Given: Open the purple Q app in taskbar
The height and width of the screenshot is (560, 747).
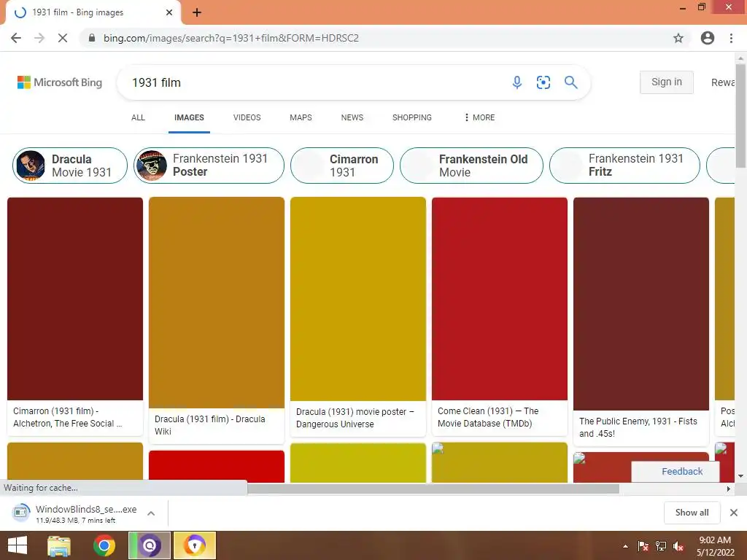Looking at the screenshot, I should pos(149,545).
